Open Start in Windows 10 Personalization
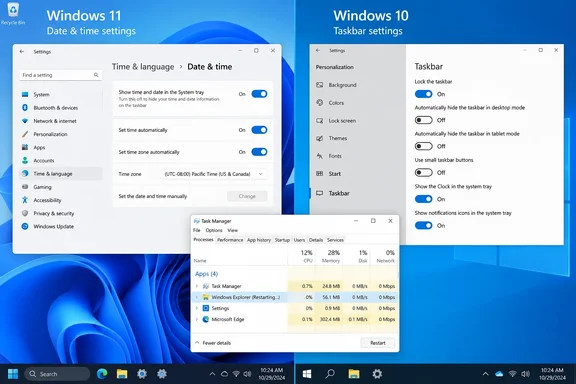 (x=334, y=173)
